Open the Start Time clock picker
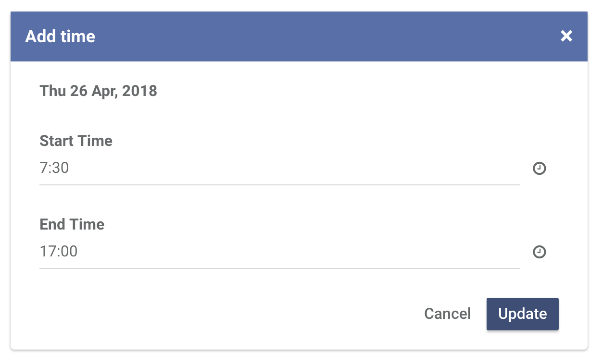 click(539, 169)
